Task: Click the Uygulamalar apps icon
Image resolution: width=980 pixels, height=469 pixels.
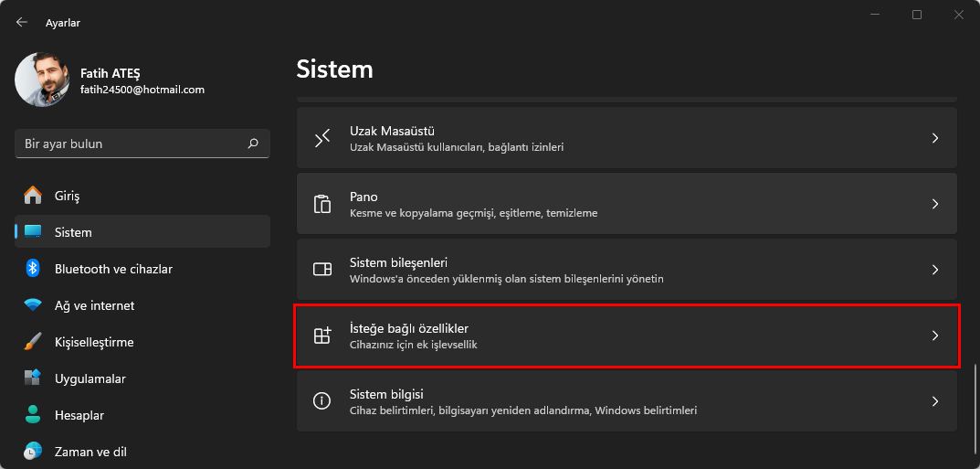Action: pos(33,378)
